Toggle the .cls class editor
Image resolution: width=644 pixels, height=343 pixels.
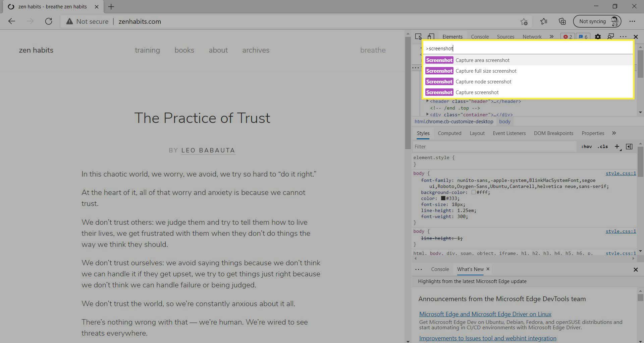click(602, 147)
